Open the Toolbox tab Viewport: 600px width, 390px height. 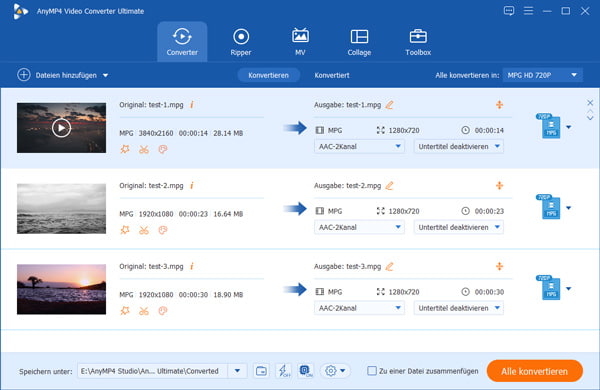pos(418,42)
